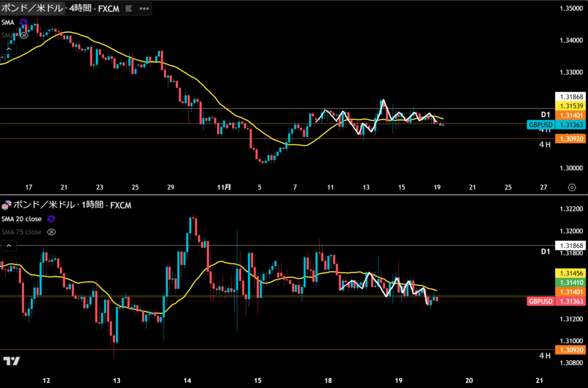This screenshot has width=588, height=388.
Task: Click purple sync icon next to SMA 20 close
Action: point(51,218)
